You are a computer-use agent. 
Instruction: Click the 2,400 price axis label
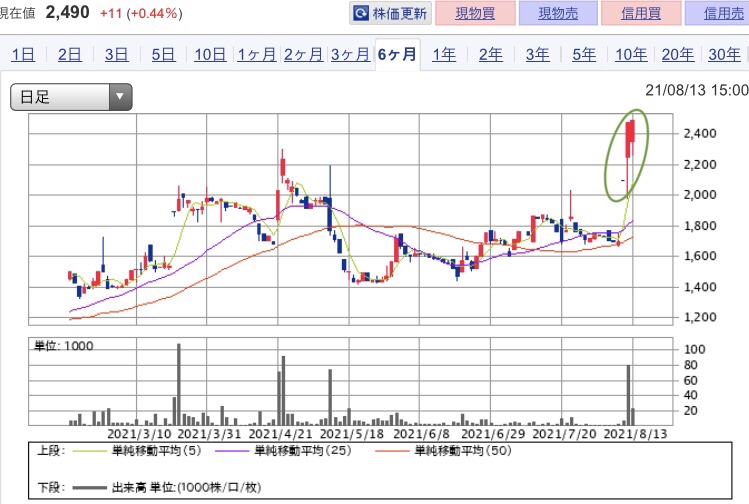click(700, 133)
